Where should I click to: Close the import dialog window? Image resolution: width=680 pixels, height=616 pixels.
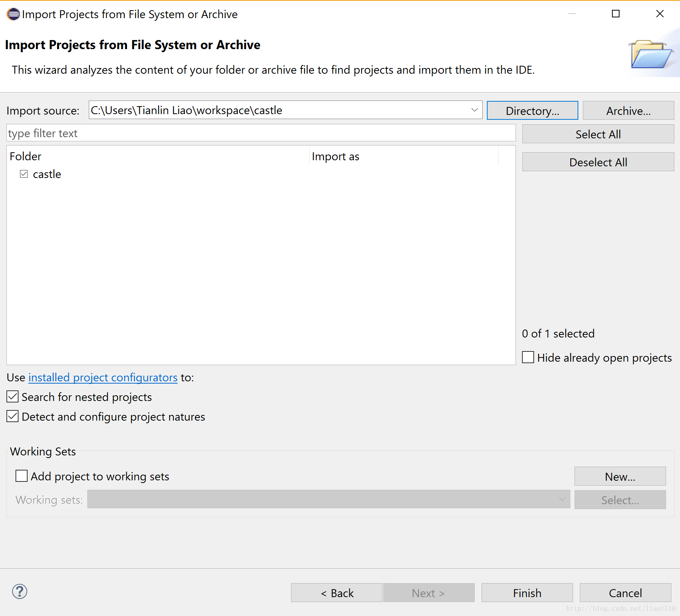[x=660, y=14]
